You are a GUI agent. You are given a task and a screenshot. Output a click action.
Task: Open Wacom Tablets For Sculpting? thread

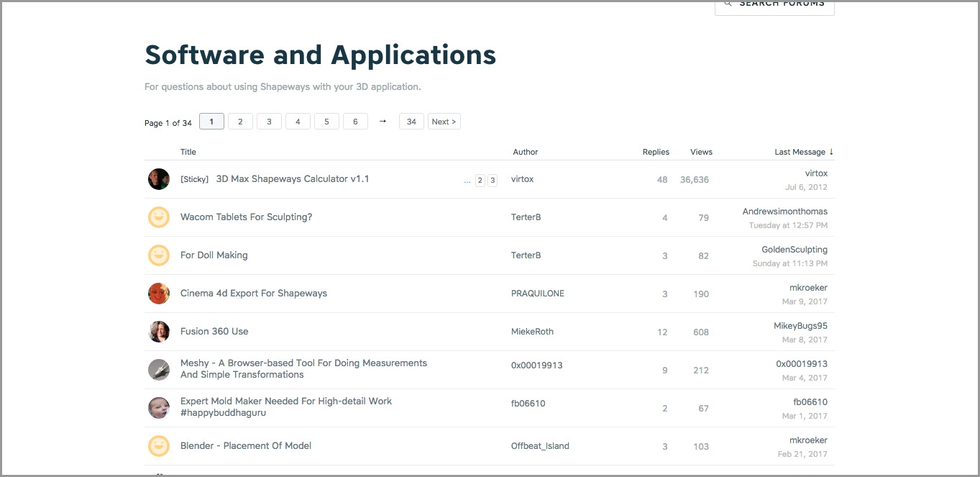coord(246,217)
